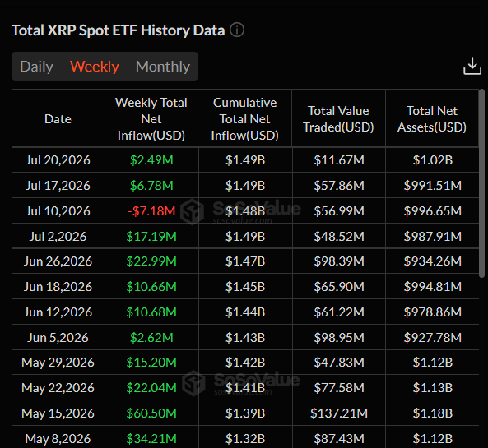Click the Date column header

[58, 119]
